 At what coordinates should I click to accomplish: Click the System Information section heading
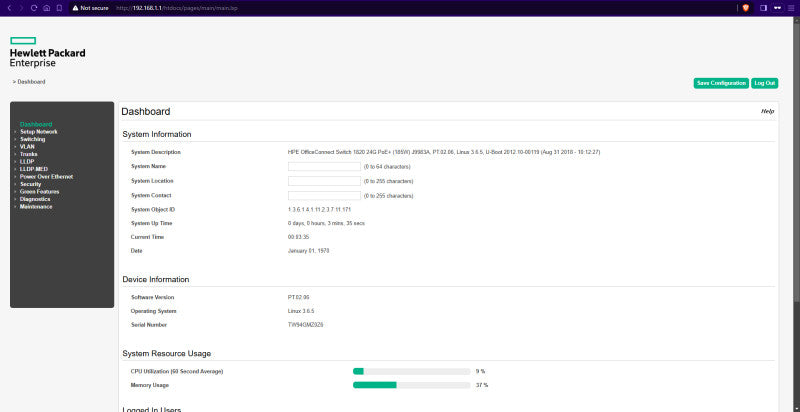(x=157, y=135)
